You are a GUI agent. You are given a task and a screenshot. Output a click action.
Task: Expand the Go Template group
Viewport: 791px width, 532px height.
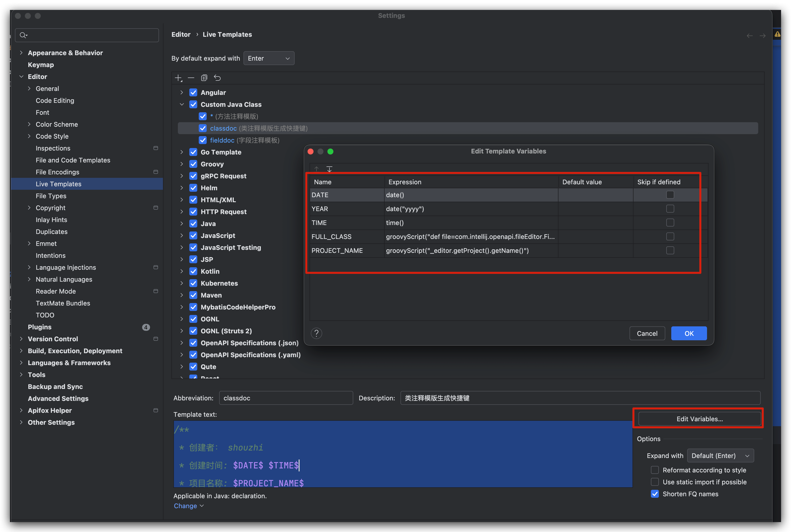coord(182,152)
